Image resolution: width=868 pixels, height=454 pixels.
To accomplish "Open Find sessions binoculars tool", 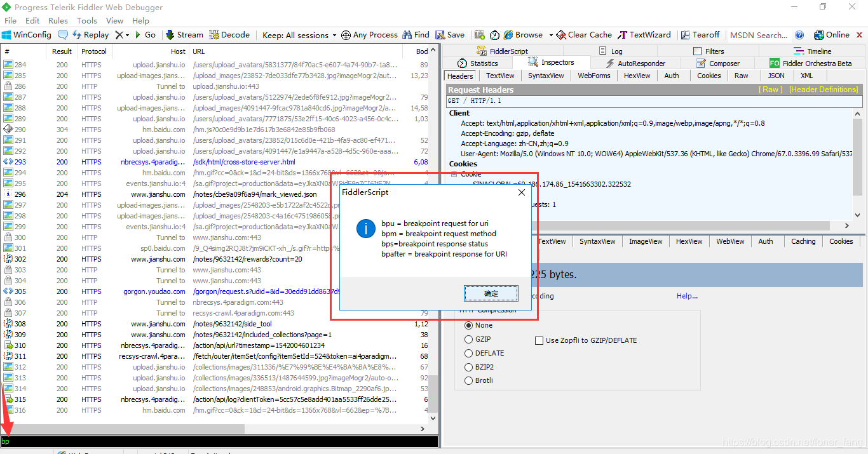I will 416,35.
